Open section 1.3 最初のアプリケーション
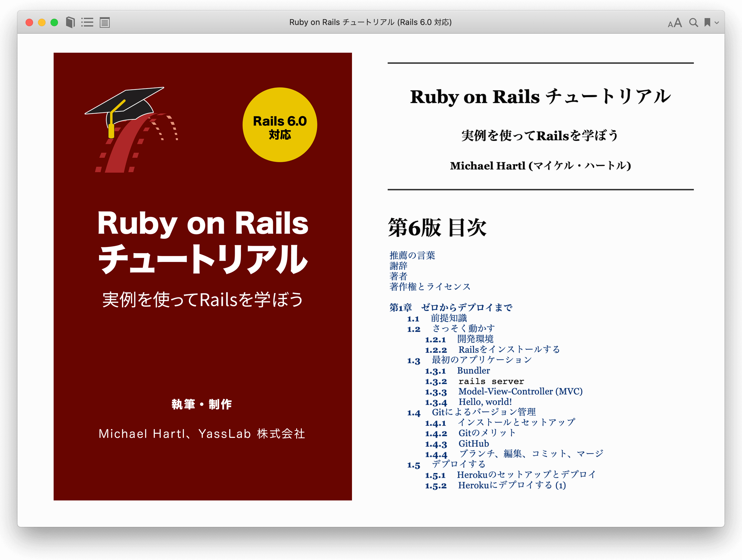Image resolution: width=742 pixels, height=560 pixels. click(x=469, y=360)
